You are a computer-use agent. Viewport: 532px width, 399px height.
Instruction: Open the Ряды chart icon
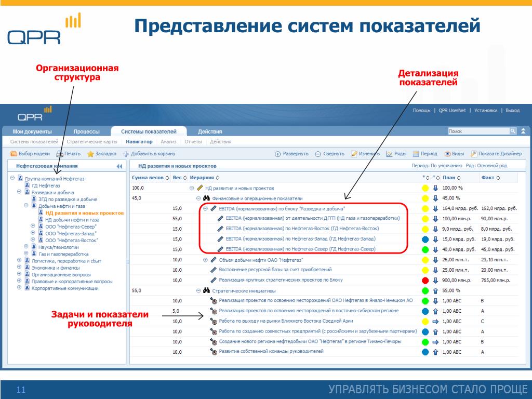tap(389, 154)
